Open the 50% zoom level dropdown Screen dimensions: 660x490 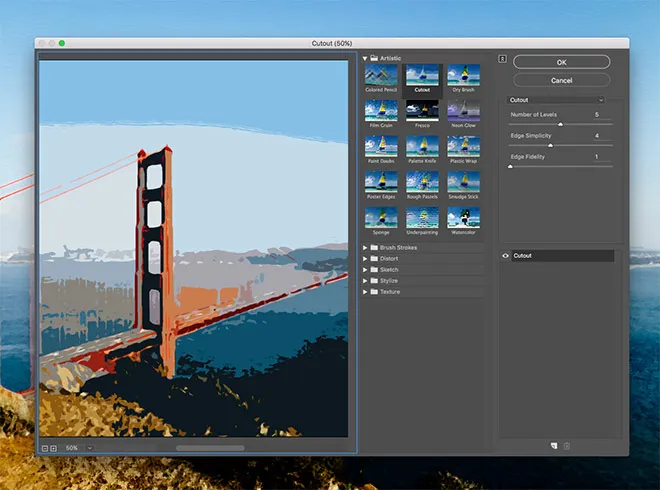tap(88, 448)
